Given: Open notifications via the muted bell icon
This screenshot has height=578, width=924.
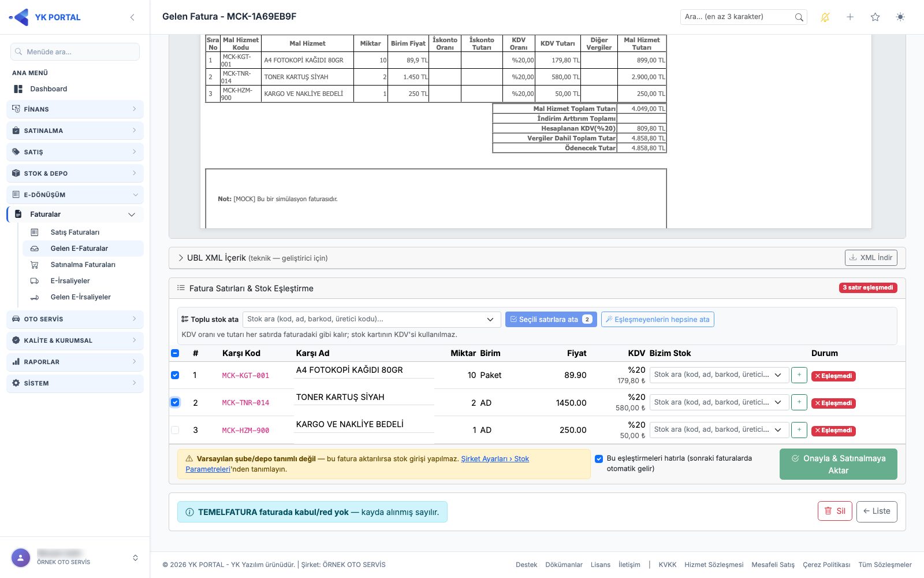Looking at the screenshot, I should [x=825, y=17].
